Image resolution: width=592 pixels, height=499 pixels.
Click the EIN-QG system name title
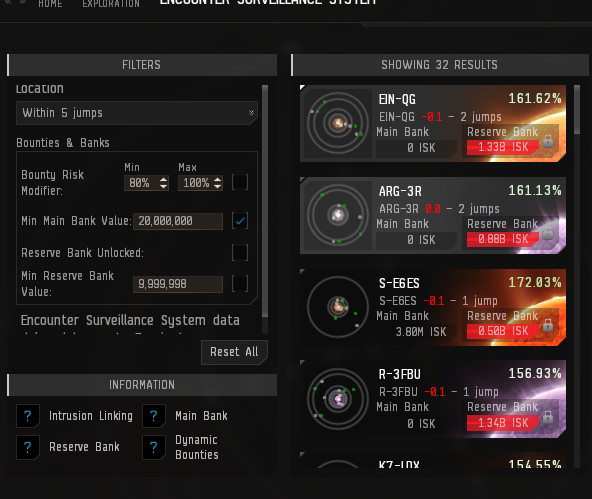click(397, 99)
